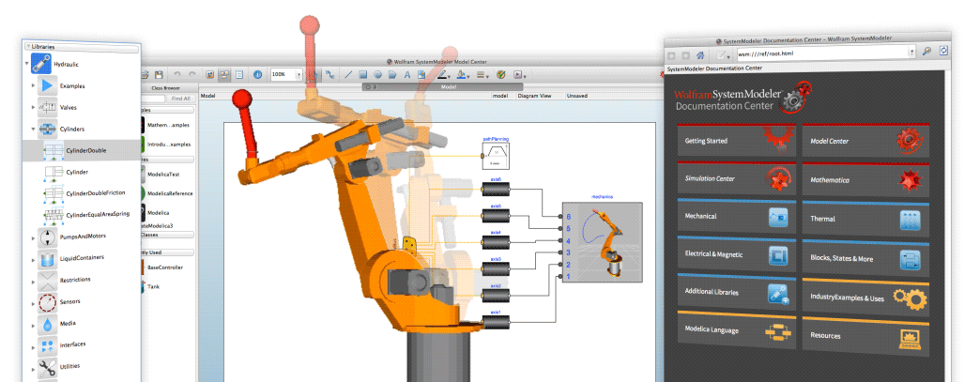Open the Model Center documentation tile

click(x=865, y=141)
